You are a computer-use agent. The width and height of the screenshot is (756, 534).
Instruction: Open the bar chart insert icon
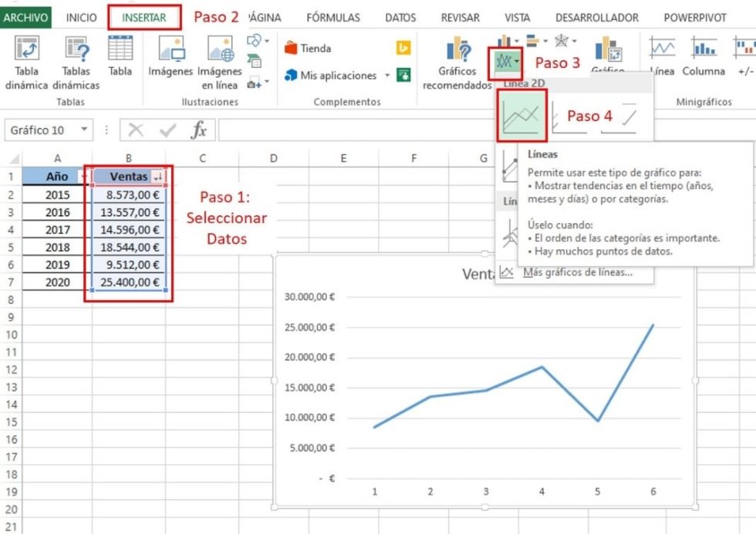point(533,41)
